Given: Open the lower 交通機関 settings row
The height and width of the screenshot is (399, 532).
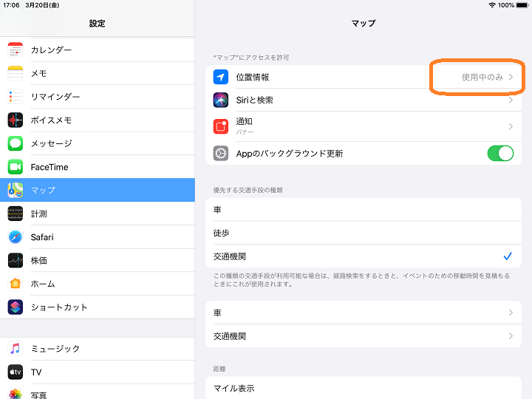Looking at the screenshot, I should (x=364, y=336).
